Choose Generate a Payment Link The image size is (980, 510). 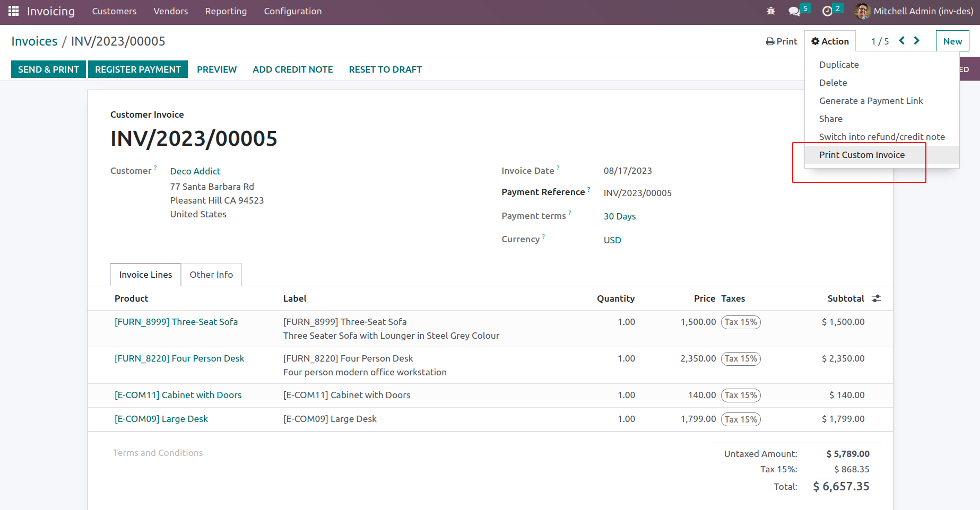(x=871, y=101)
